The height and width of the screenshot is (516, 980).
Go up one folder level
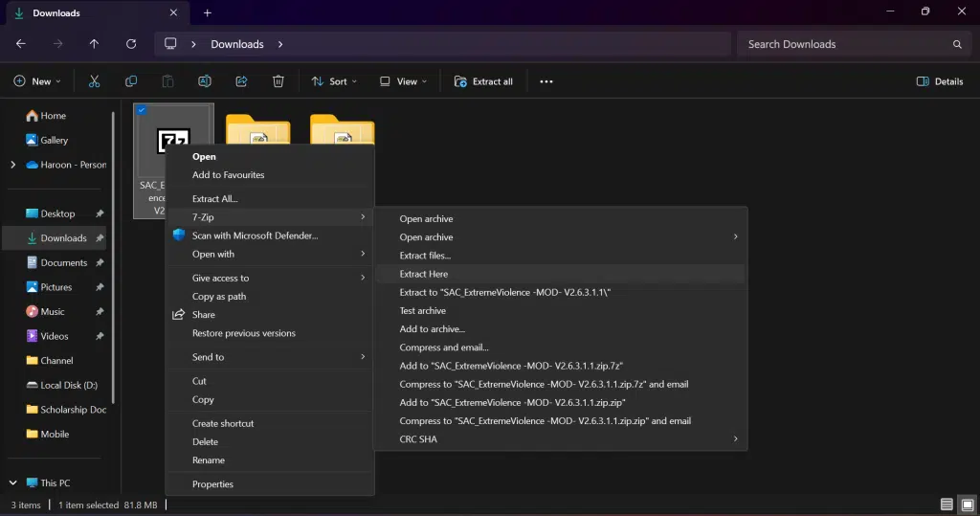[x=94, y=44]
